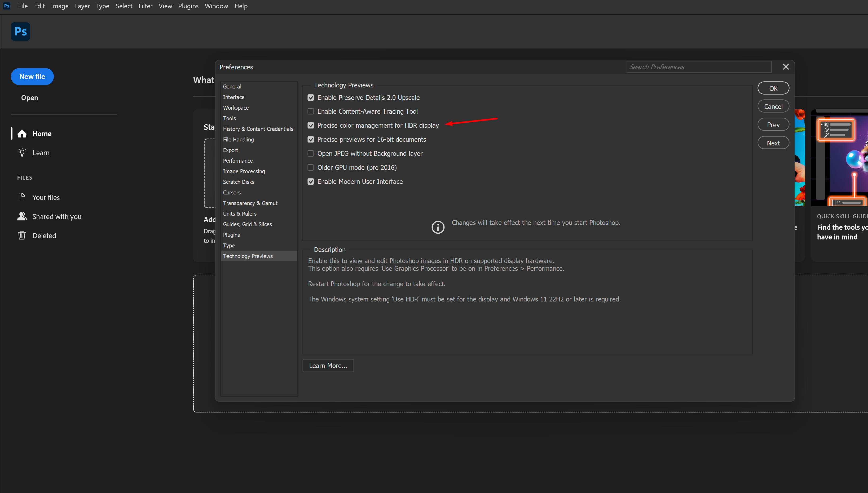The height and width of the screenshot is (493, 868).
Task: Uncheck Enable Modern User Interface
Action: (x=311, y=181)
